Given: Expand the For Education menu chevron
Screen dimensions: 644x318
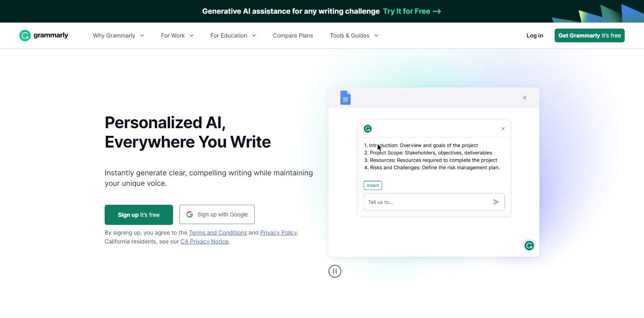Looking at the screenshot, I should click(254, 35).
